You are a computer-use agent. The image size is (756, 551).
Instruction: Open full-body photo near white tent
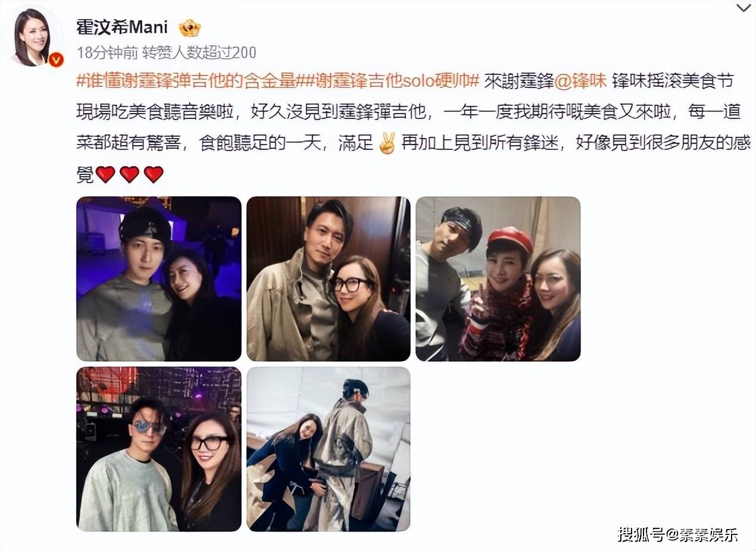pos(329,449)
